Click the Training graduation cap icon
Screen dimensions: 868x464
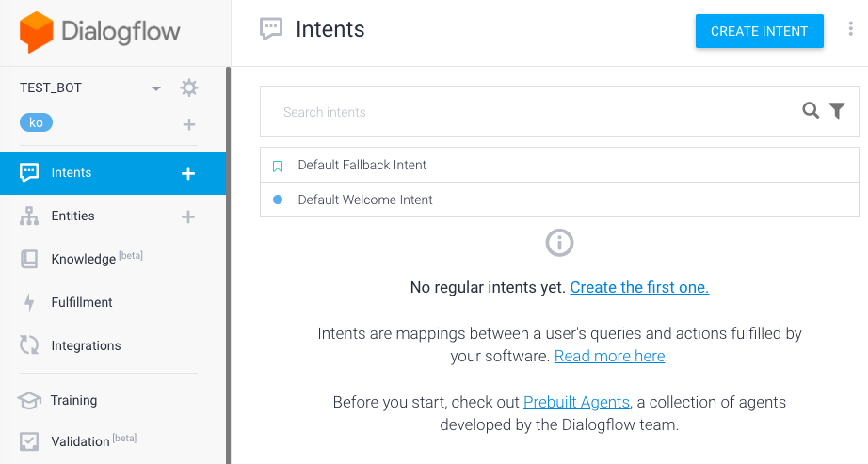[29, 400]
